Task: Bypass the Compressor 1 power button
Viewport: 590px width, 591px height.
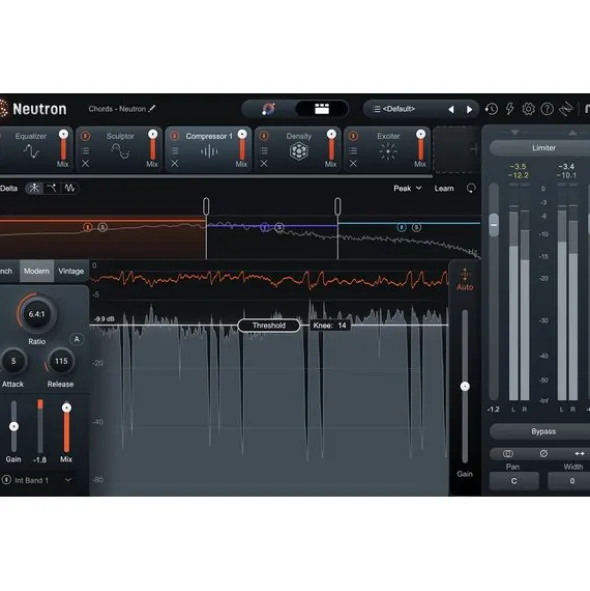Action: (175, 136)
